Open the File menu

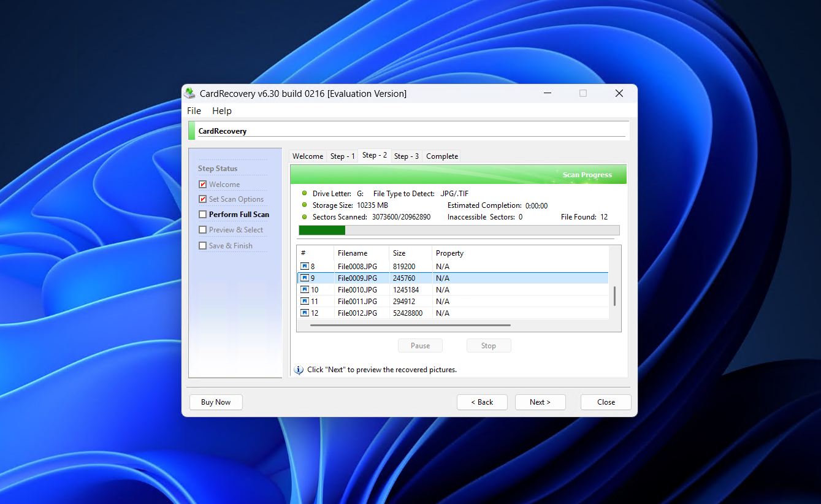pos(194,110)
